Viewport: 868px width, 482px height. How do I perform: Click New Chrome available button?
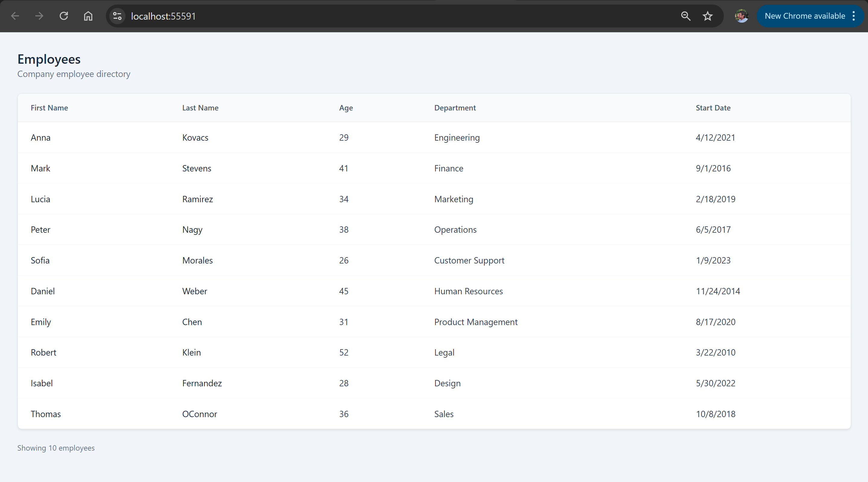click(805, 16)
